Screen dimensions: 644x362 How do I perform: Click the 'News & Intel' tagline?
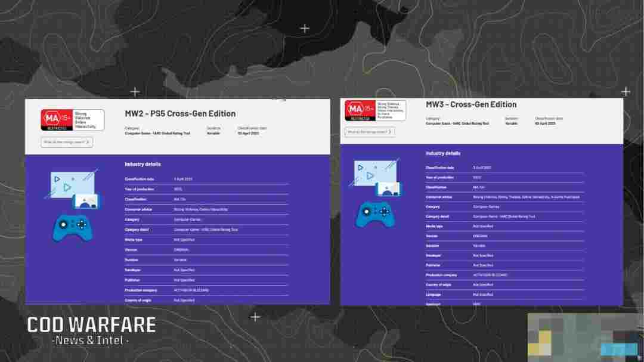click(x=91, y=340)
